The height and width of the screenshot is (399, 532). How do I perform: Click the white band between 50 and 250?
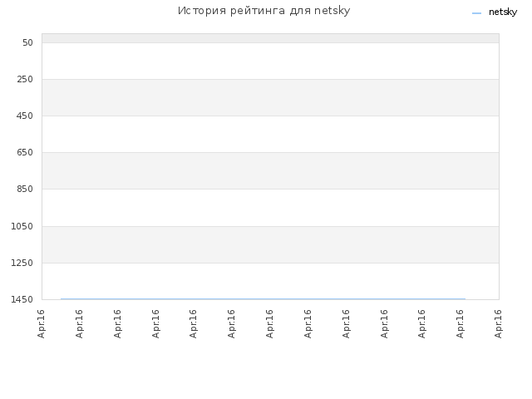pos(270,61)
